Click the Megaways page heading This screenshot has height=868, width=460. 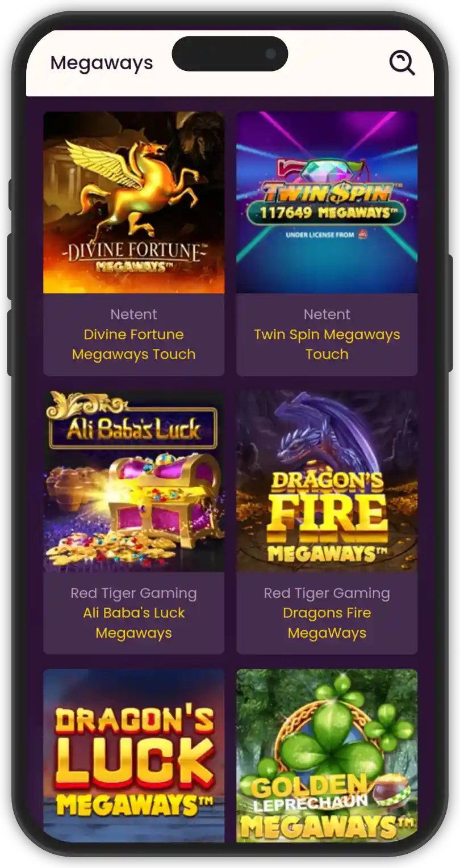[102, 63]
